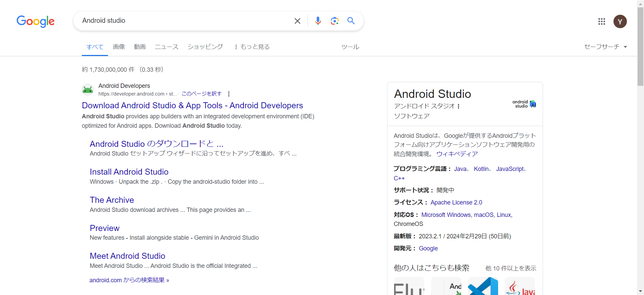Click inside the search input field
The image size is (644, 295).
coord(184,21)
